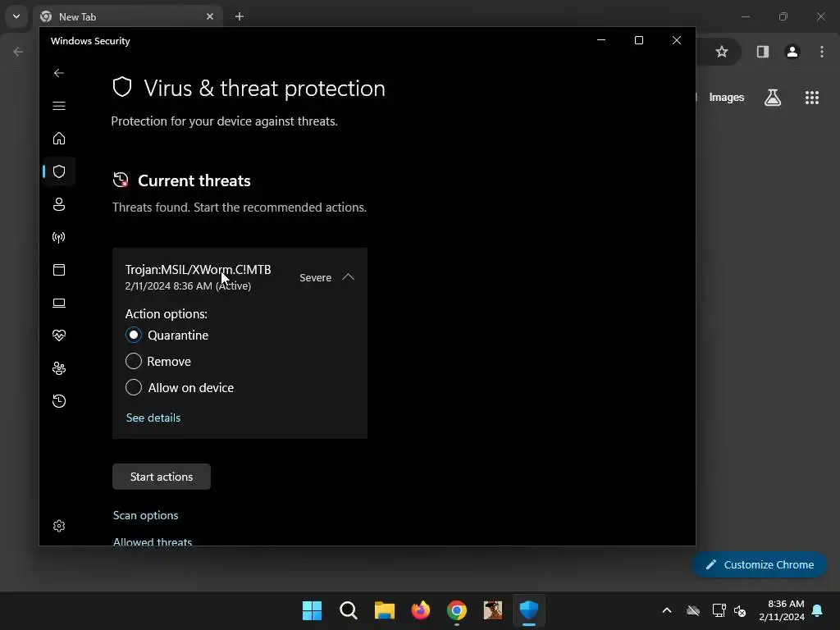Open Protection history clock icon

[59, 401]
